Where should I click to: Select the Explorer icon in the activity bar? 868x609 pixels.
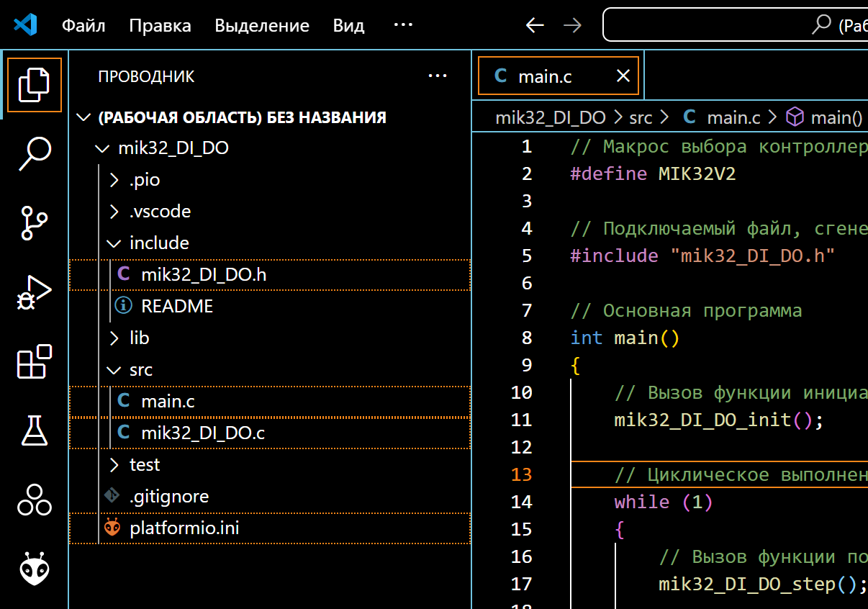point(33,85)
